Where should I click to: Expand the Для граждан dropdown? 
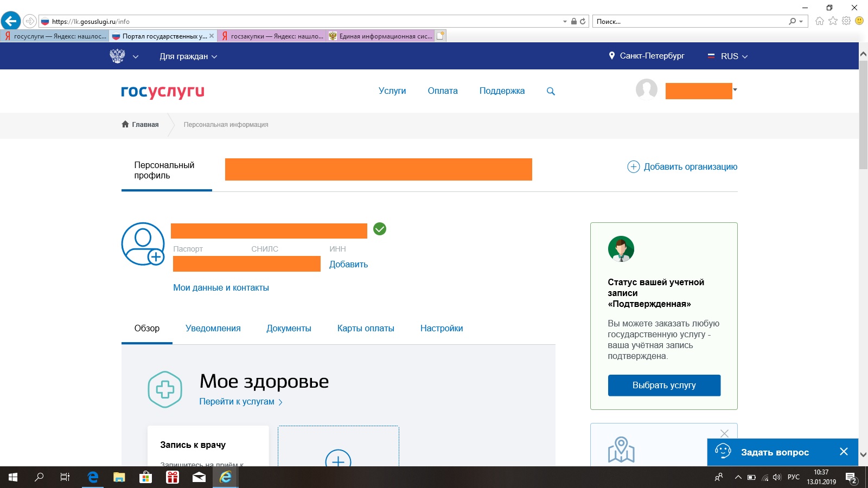click(x=188, y=56)
